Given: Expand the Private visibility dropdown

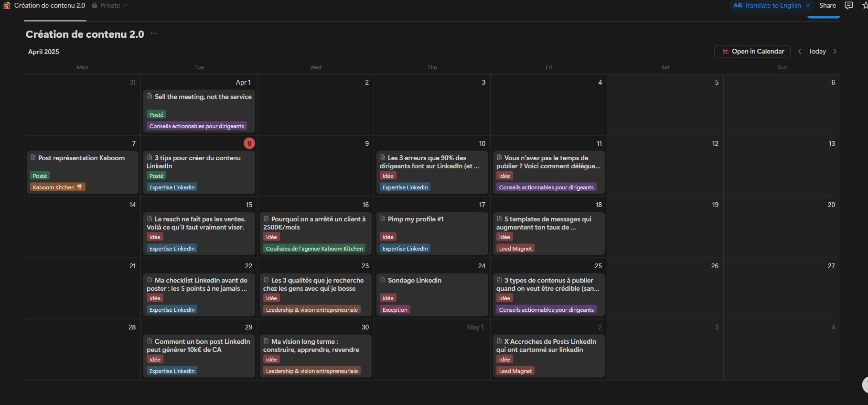Looking at the screenshot, I should coord(110,5).
